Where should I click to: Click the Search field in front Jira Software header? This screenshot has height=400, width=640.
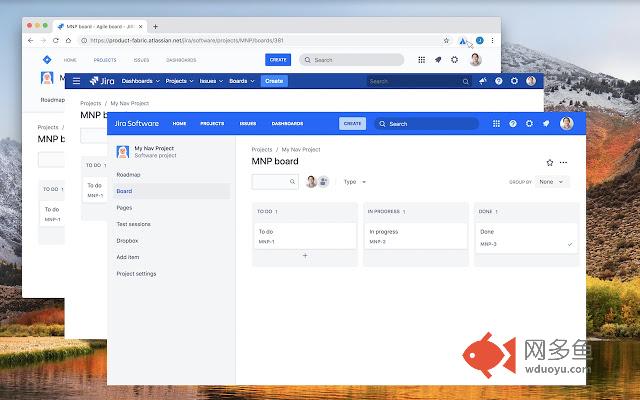point(427,124)
